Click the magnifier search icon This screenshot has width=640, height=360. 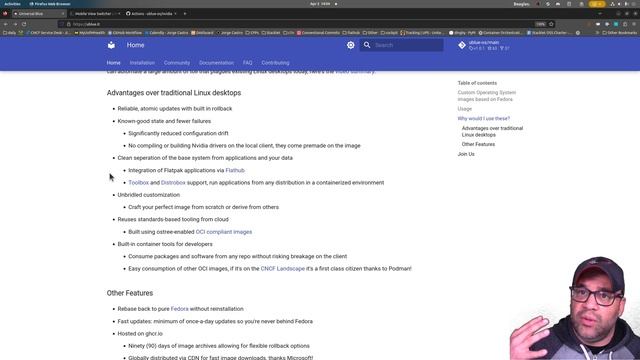tap(367, 45)
